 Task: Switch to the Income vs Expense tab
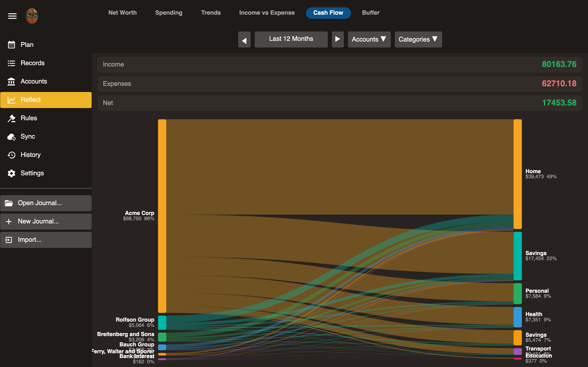267,13
